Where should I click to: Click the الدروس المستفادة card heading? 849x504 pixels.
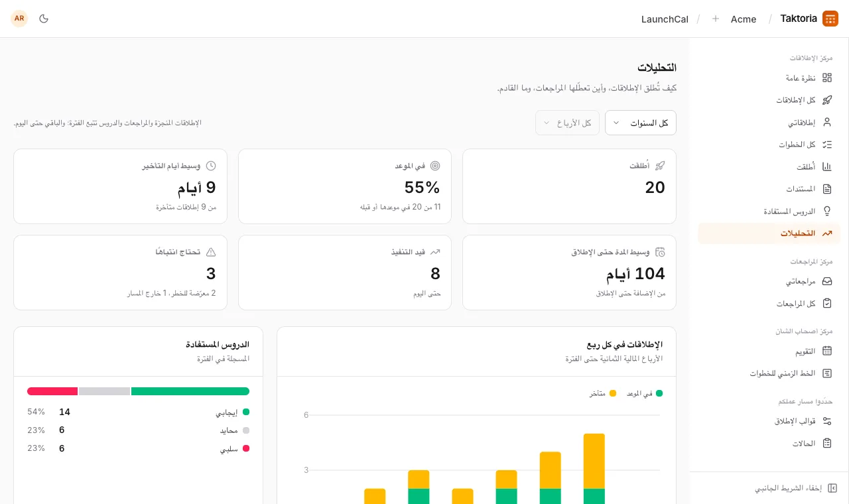point(218,345)
